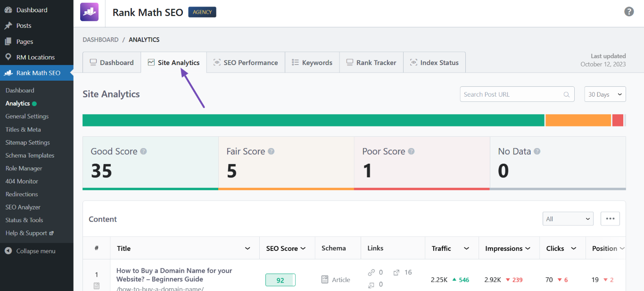644x291 pixels.
Task: Open the Analytics submenu item
Action: [x=17, y=103]
